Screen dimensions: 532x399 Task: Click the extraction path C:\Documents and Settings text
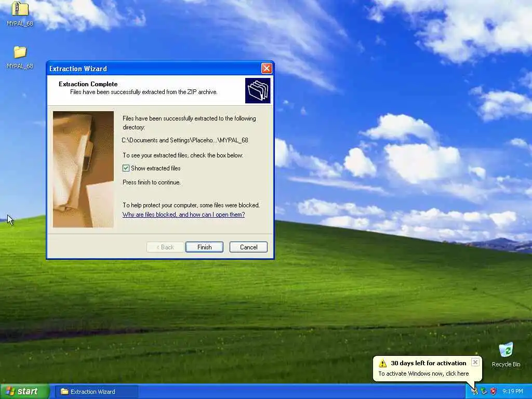tap(185, 140)
